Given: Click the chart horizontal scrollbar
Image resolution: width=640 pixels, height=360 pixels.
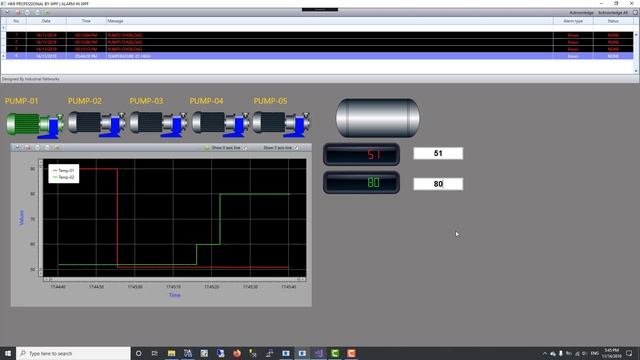Looking at the screenshot, I should tap(174, 279).
